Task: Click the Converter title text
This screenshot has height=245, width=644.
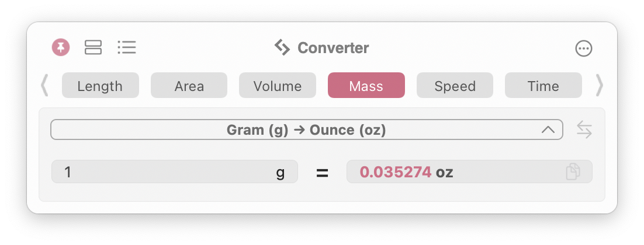Action: [333, 48]
